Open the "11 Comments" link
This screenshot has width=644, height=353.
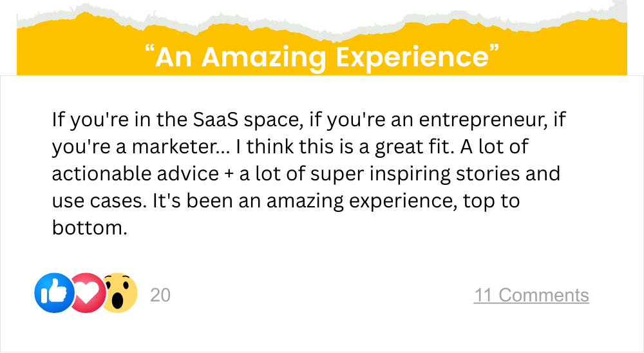(x=531, y=295)
